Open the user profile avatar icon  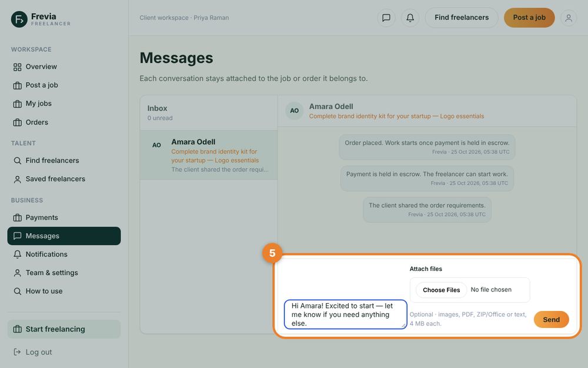pyautogui.click(x=569, y=18)
